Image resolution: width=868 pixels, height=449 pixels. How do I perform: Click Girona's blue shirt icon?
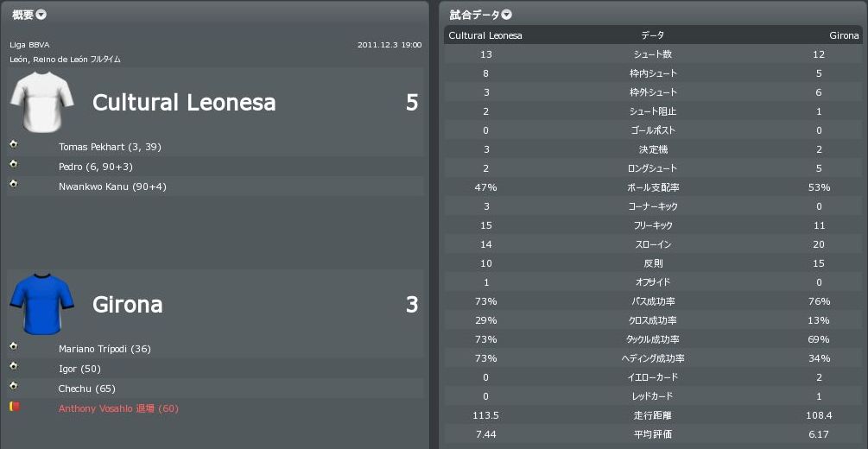(36, 304)
